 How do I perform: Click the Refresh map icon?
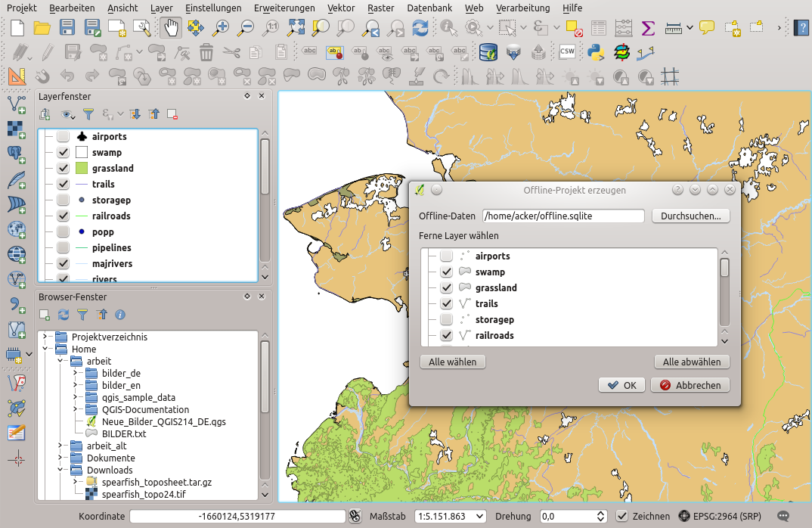(420, 28)
